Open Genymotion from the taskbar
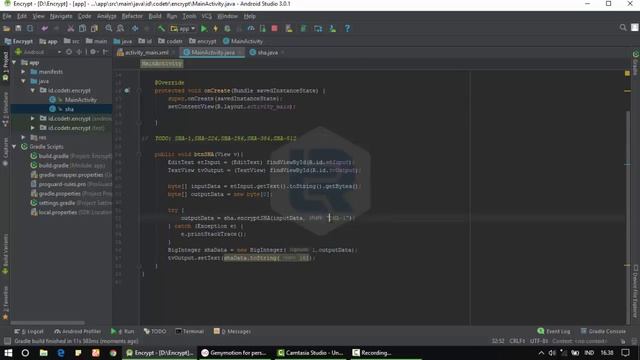Screen dimensions: 640x360 coord(234,353)
